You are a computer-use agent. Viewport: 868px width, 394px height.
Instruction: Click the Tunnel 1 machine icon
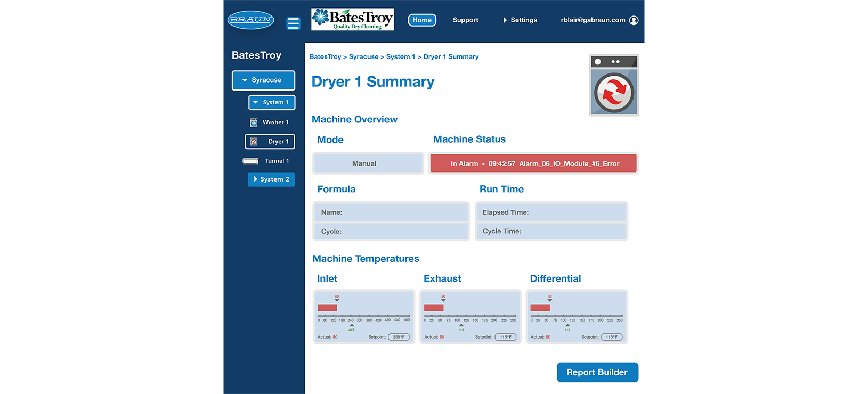(x=250, y=161)
